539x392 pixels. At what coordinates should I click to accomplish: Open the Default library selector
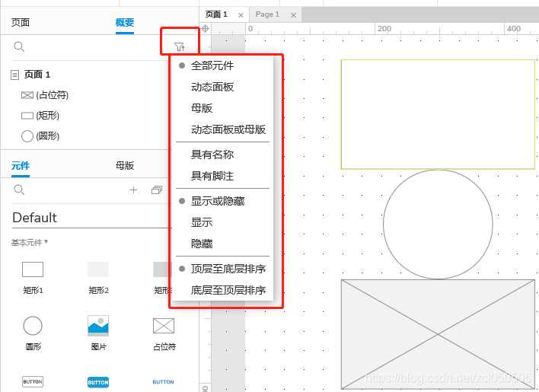tap(91, 218)
